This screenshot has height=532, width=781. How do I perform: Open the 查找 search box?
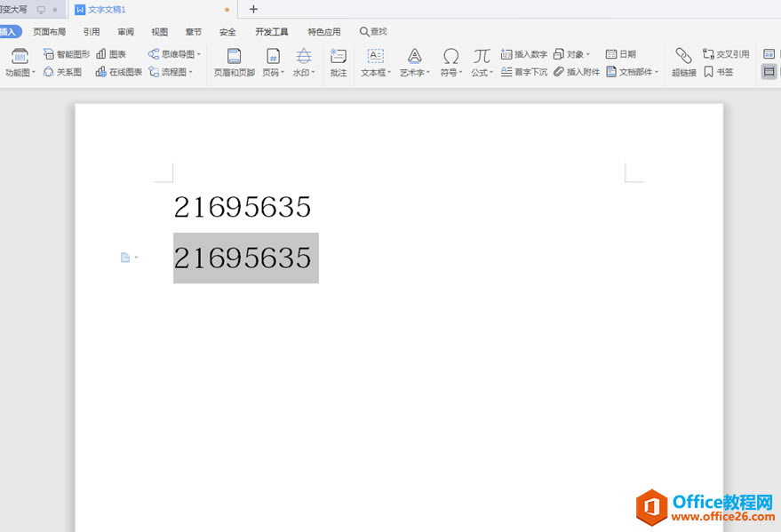pos(373,31)
